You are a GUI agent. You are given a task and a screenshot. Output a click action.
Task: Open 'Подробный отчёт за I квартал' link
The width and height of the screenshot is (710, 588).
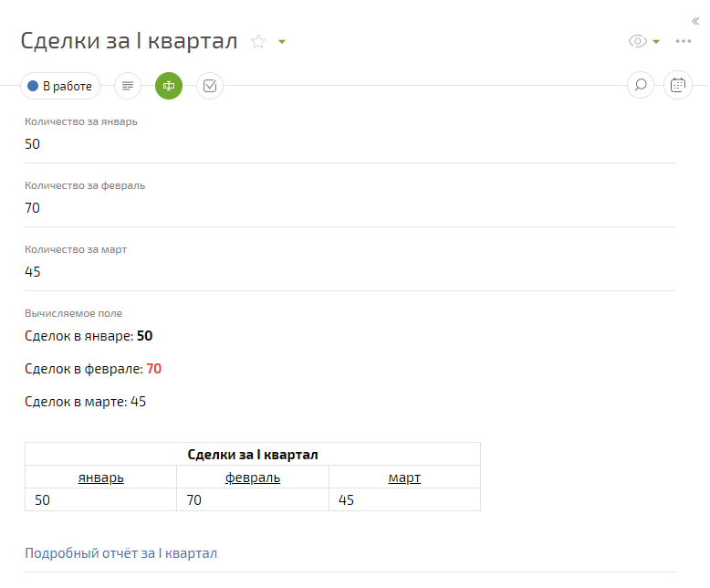pos(120,553)
